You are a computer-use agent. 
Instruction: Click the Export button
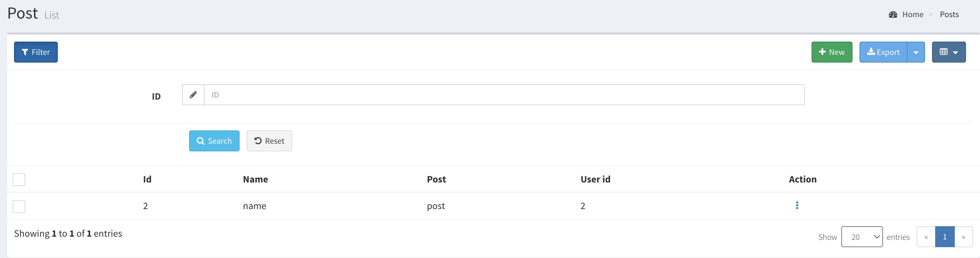tap(883, 52)
